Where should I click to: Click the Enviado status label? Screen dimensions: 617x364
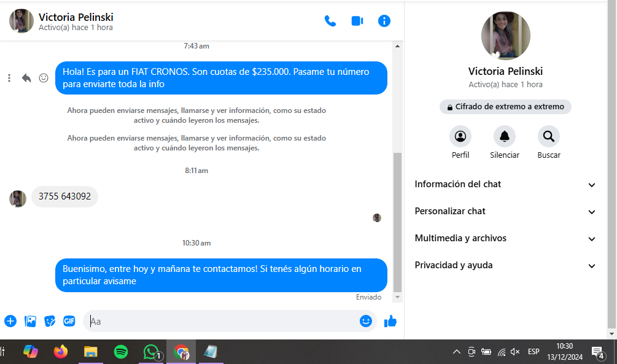pyautogui.click(x=369, y=297)
